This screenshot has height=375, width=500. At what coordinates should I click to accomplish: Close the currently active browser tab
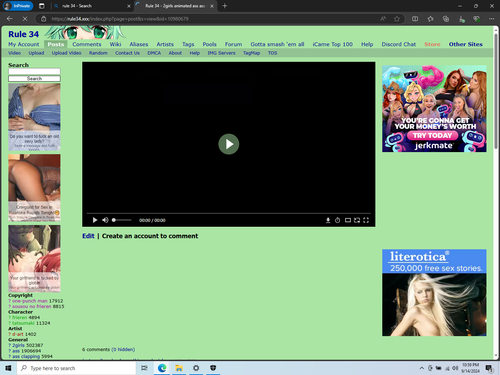[x=212, y=6]
